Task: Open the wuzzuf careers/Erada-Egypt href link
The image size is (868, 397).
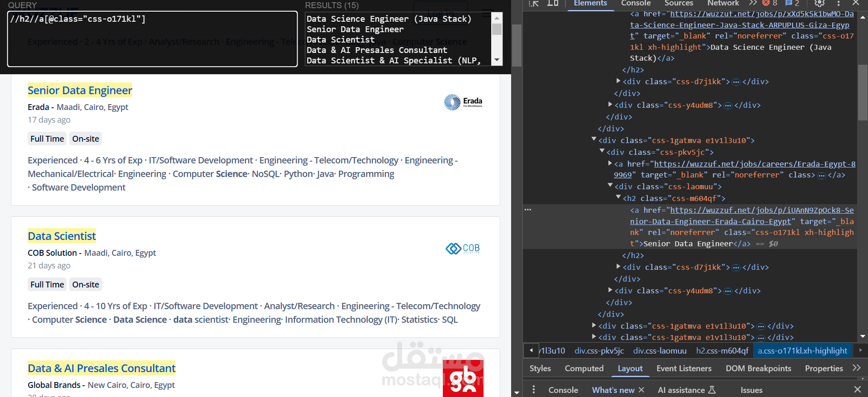Action: click(735, 169)
